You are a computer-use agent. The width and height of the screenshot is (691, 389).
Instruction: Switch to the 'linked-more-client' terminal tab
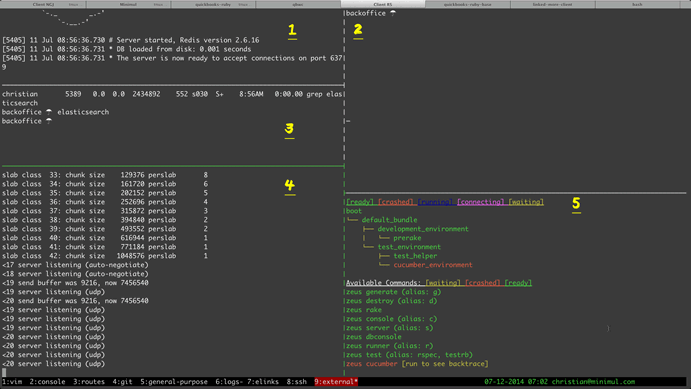pos(552,4)
